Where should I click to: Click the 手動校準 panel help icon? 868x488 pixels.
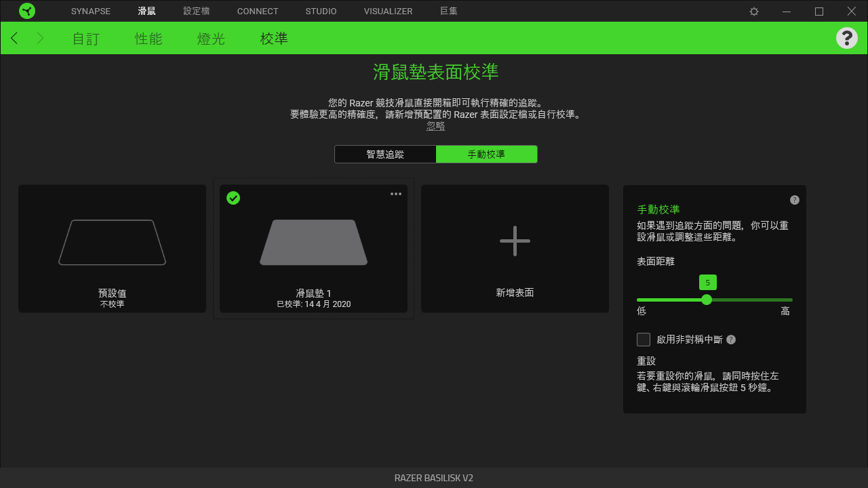pyautogui.click(x=795, y=200)
